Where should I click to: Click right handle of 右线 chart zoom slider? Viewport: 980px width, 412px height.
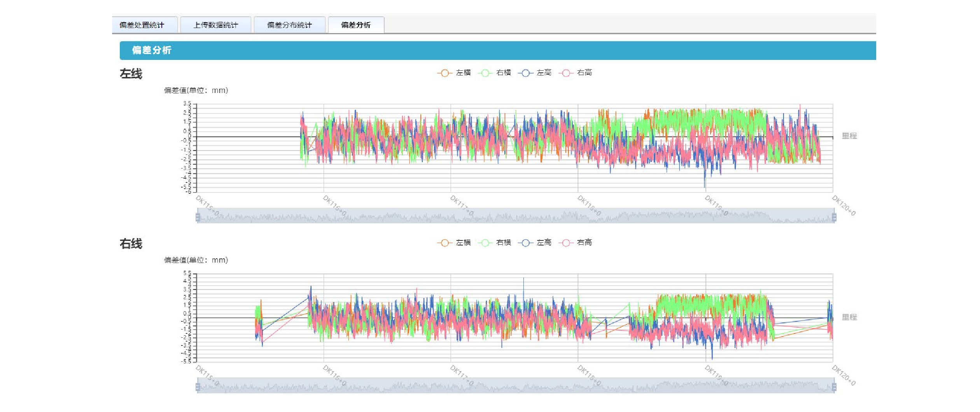pyautogui.click(x=834, y=387)
